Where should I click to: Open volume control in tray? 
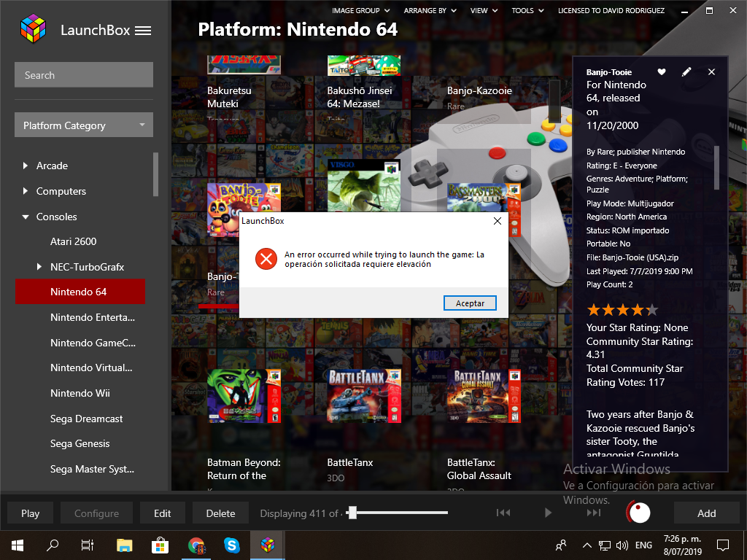(x=622, y=545)
